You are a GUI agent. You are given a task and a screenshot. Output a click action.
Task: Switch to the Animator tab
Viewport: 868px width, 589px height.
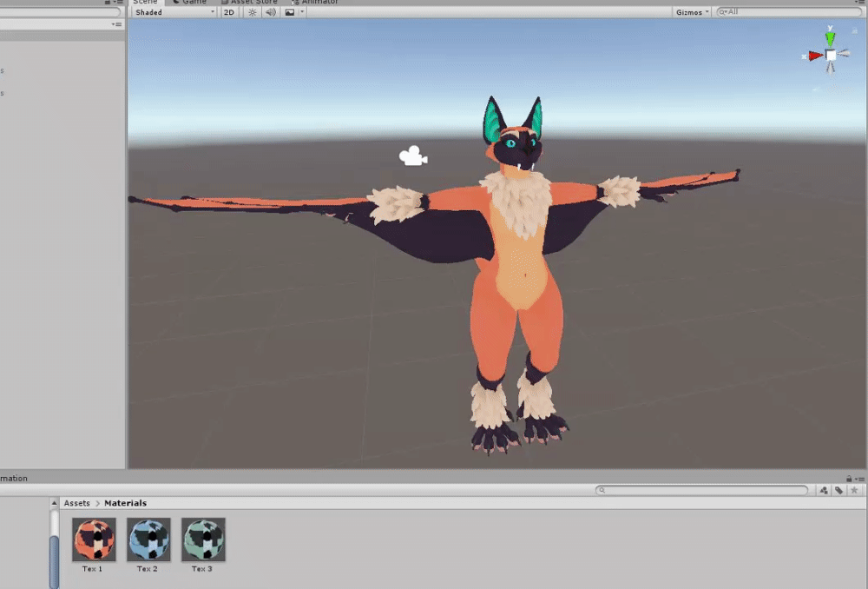pos(315,3)
